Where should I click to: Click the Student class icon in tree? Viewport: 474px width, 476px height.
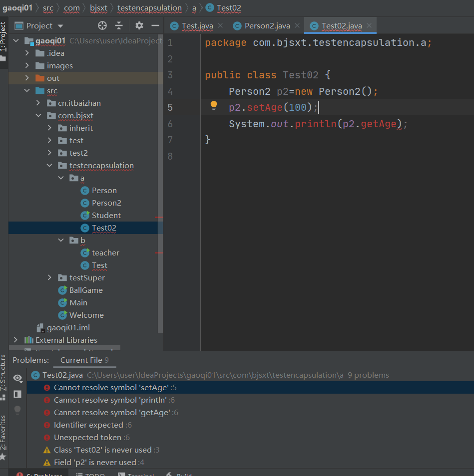tap(85, 215)
